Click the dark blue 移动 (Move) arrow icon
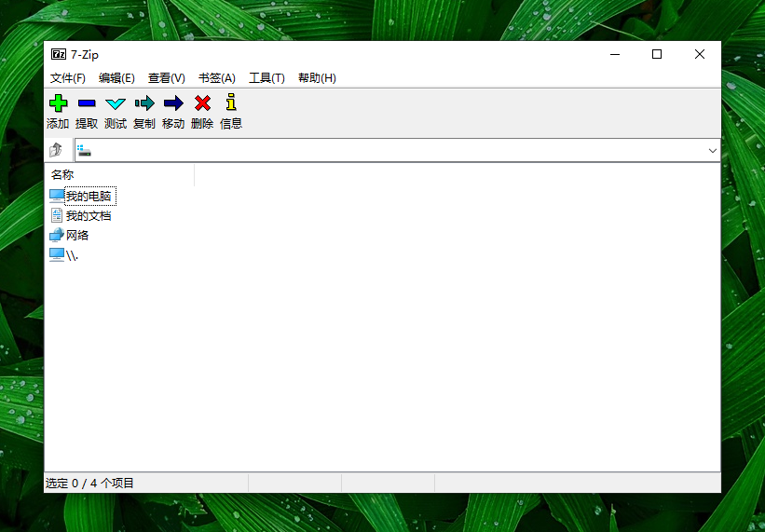 (x=173, y=103)
